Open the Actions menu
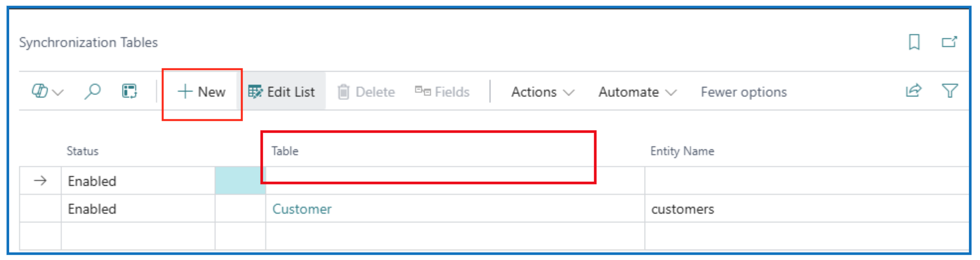The width and height of the screenshot is (980, 260). pyautogui.click(x=542, y=92)
